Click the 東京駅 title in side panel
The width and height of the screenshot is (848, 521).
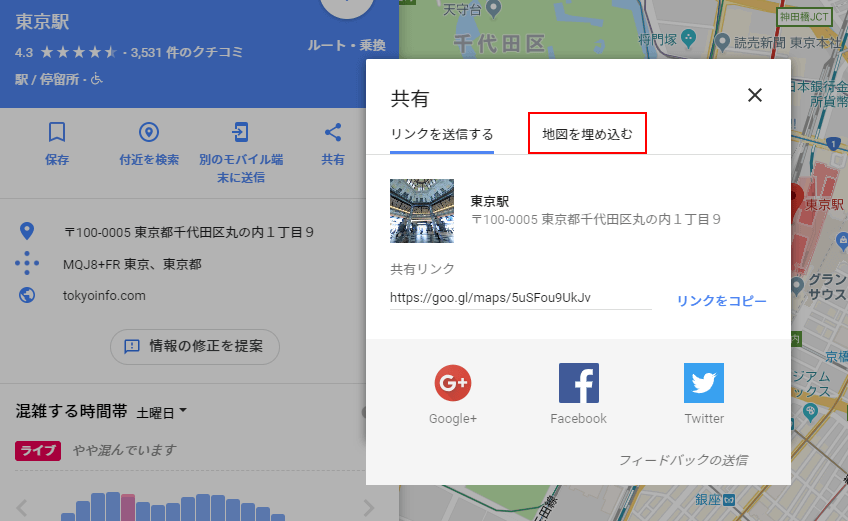click(42, 22)
